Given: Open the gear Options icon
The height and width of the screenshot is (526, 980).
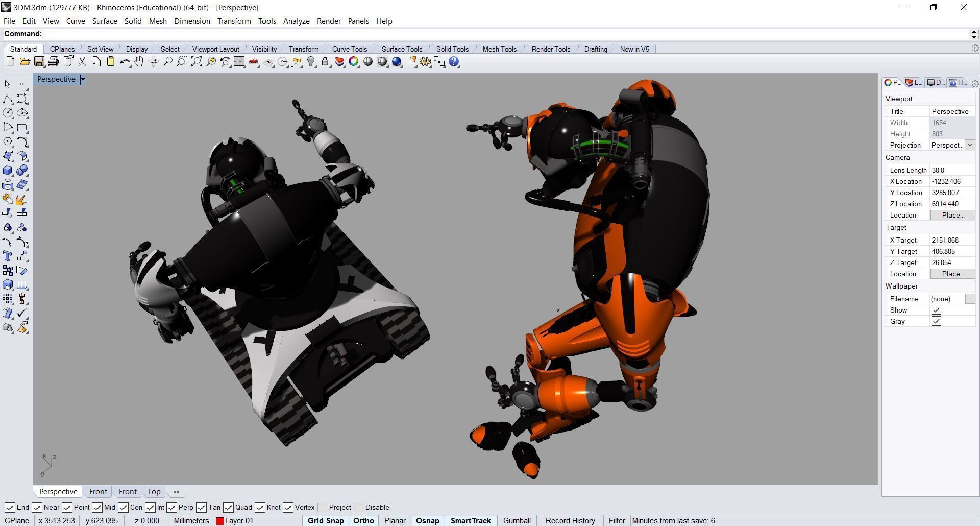Looking at the screenshot, I should pos(425,62).
